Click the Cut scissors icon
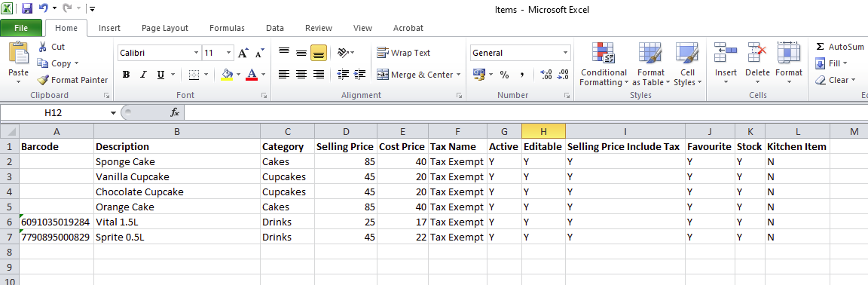This screenshot has height=285, width=868. [43, 47]
